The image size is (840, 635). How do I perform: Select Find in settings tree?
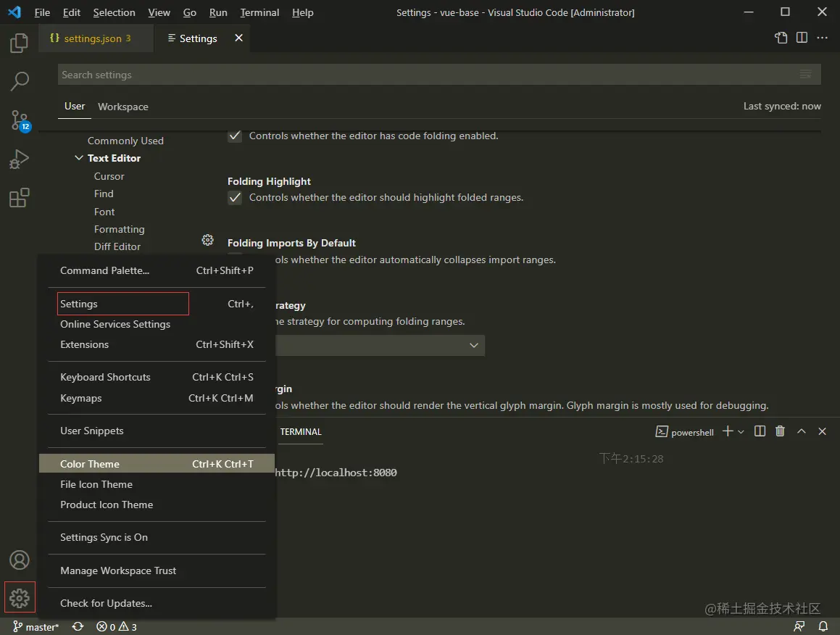point(104,194)
